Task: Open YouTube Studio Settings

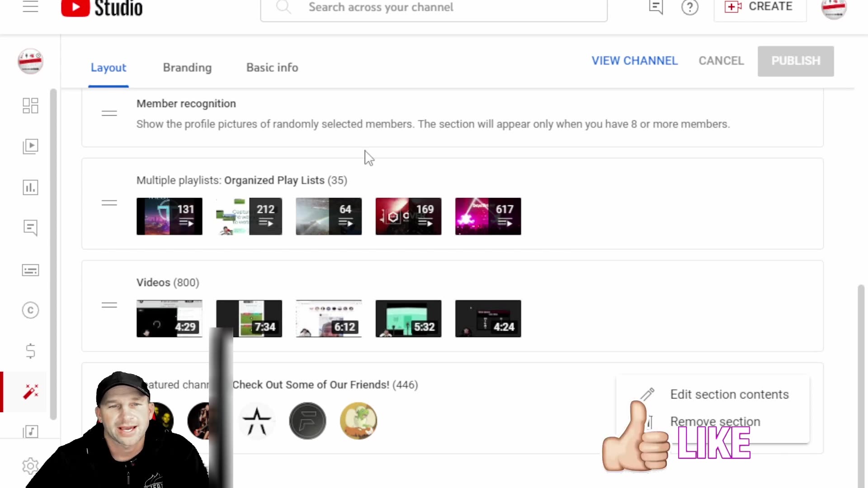Action: coord(30,465)
